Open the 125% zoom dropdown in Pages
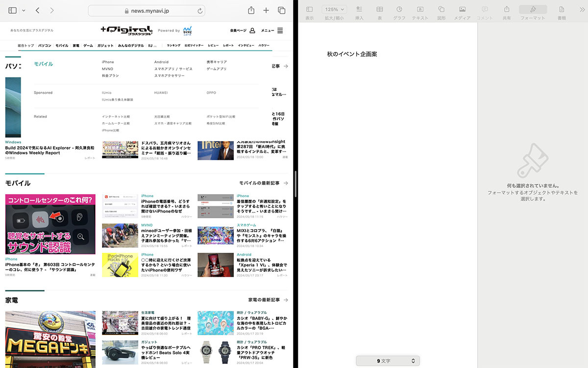Screen dimensions: 588x368 [x=334, y=9]
